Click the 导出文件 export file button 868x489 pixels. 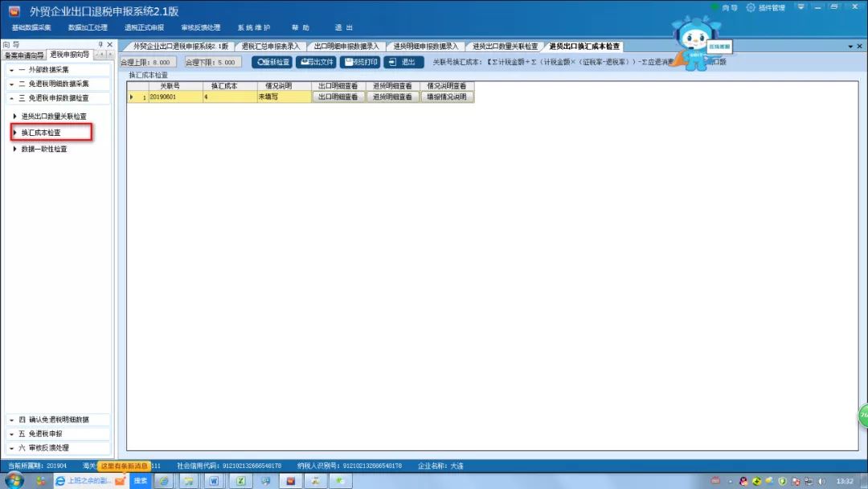316,62
